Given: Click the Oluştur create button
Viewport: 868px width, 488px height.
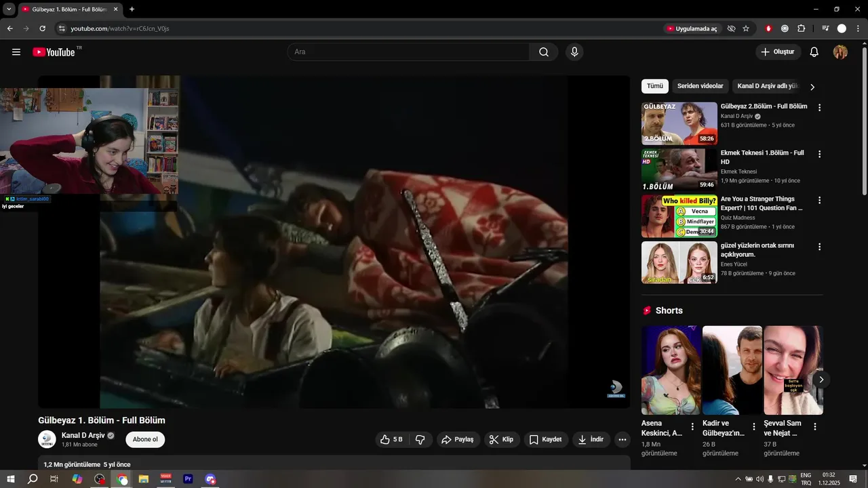Looking at the screenshot, I should pos(778,52).
